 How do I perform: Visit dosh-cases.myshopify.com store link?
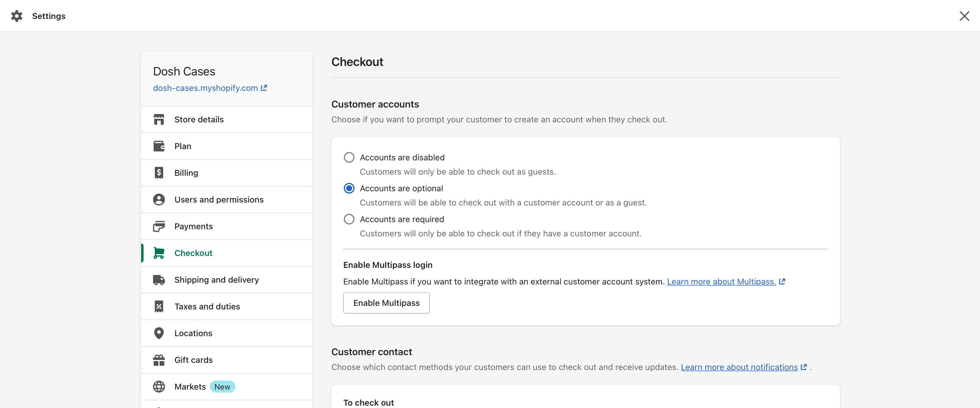coord(205,88)
